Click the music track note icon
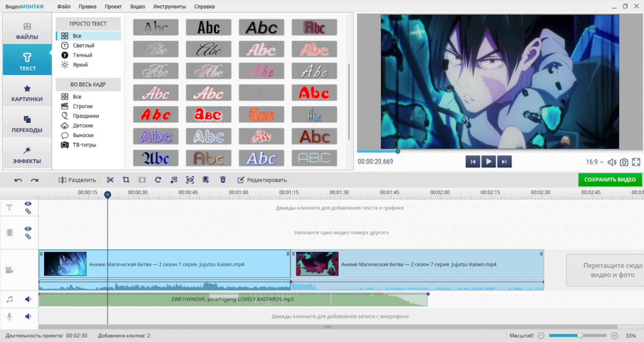 9,299
